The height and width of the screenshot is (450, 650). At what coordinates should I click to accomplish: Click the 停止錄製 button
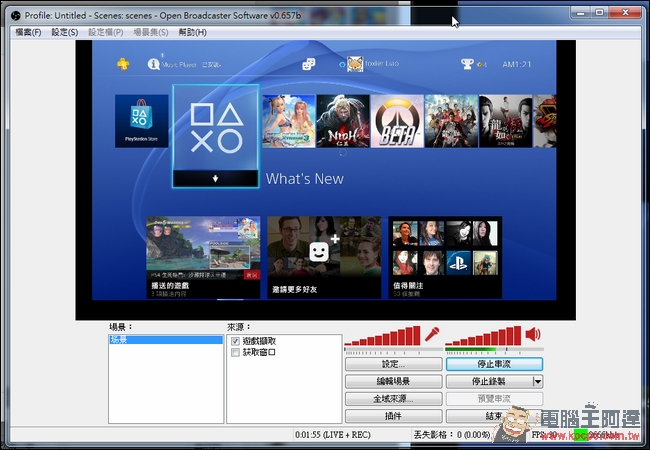pyautogui.click(x=489, y=382)
